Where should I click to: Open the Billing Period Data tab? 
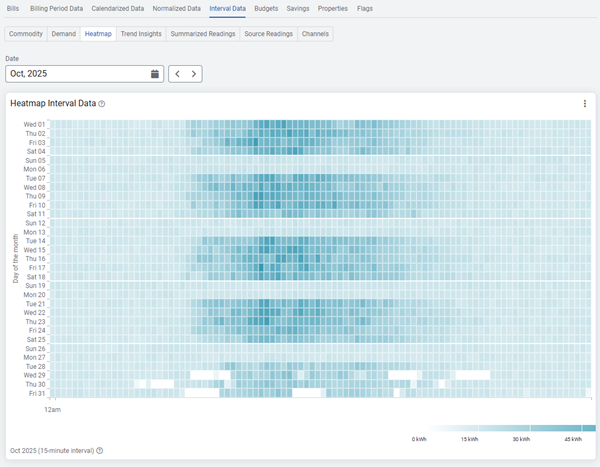57,8
